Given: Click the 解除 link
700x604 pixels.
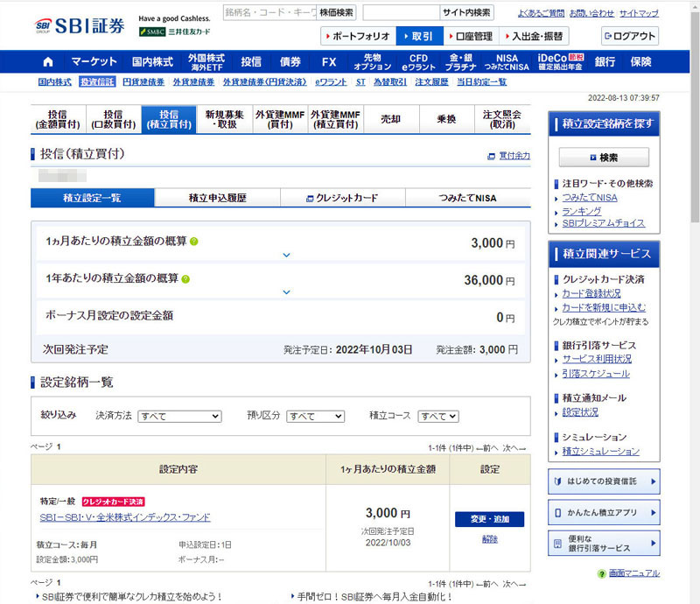Looking at the screenshot, I should click(489, 539).
